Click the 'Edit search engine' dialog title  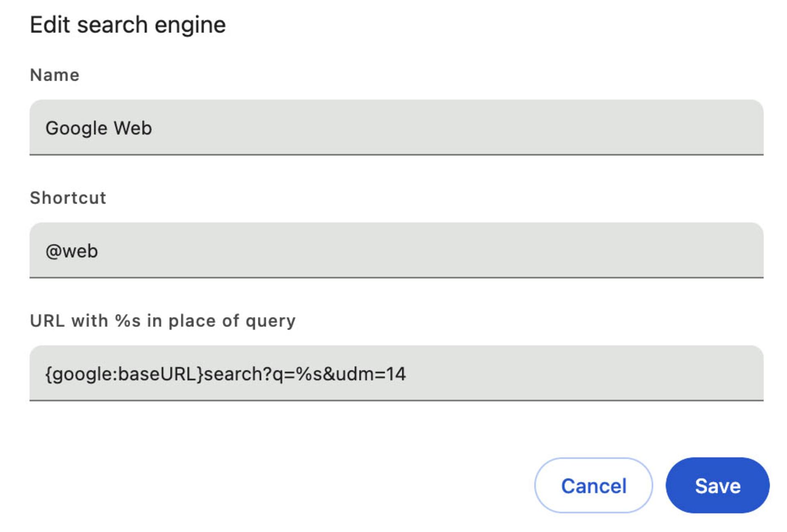(128, 25)
